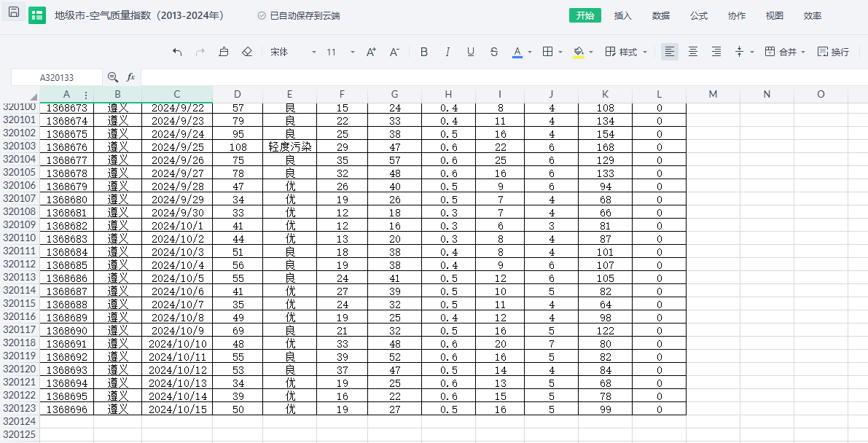Click the cell containing 轻度污染

tap(290, 146)
